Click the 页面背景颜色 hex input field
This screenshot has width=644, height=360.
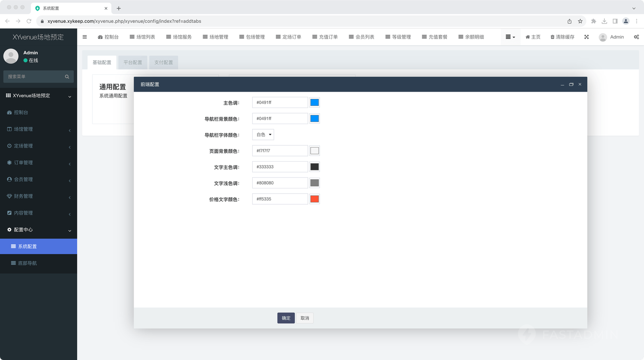click(x=280, y=151)
